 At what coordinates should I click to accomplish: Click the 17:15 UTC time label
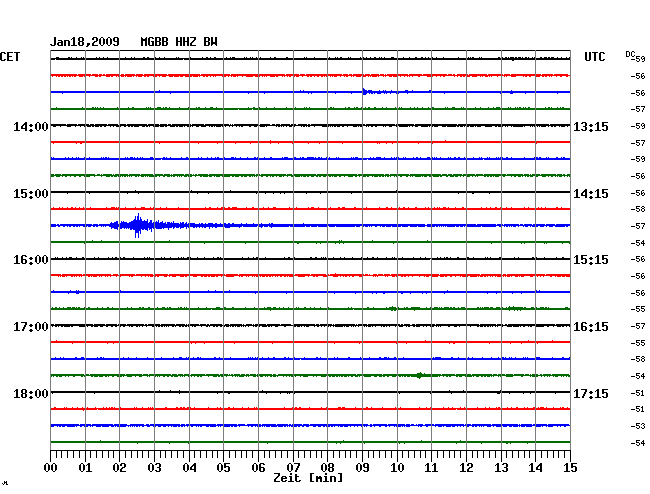point(591,393)
